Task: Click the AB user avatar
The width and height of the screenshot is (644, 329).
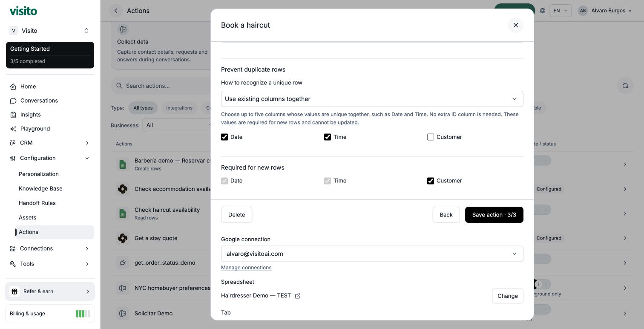Action: (x=583, y=11)
